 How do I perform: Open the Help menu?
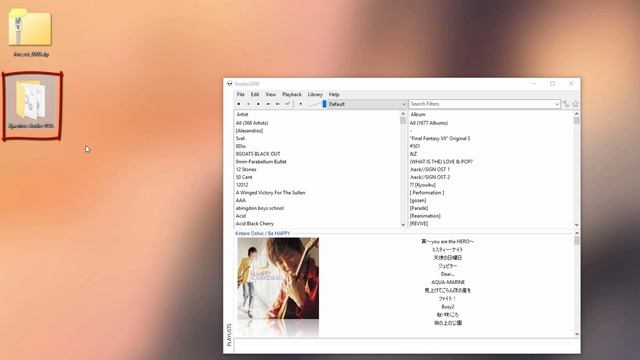pyautogui.click(x=334, y=94)
